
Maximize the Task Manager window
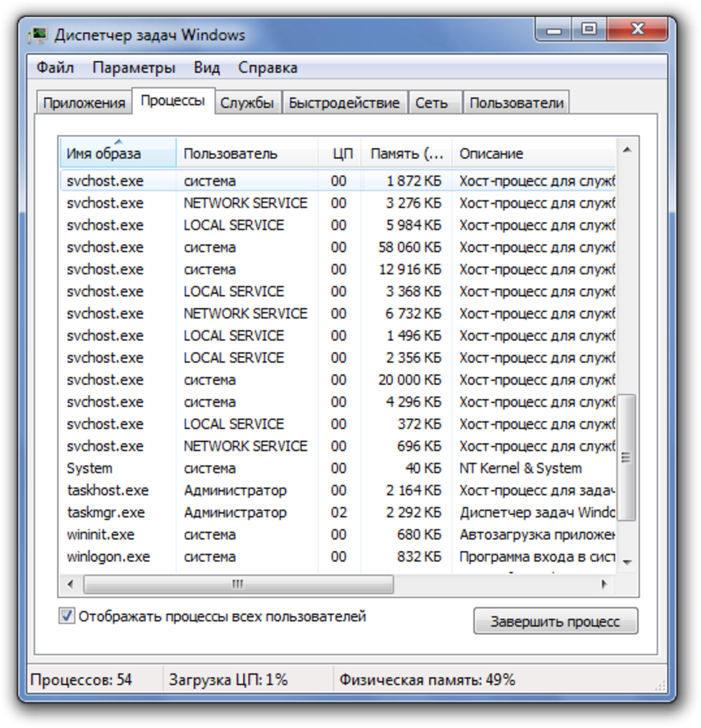[x=589, y=30]
